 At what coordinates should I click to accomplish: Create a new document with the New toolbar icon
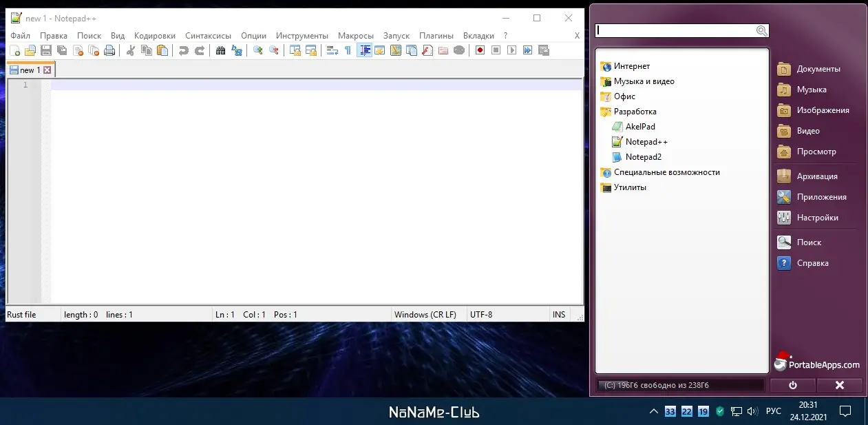14,50
